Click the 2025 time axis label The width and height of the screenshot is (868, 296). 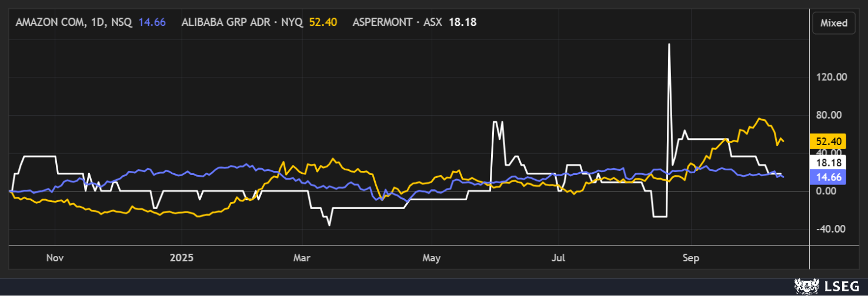tap(181, 258)
